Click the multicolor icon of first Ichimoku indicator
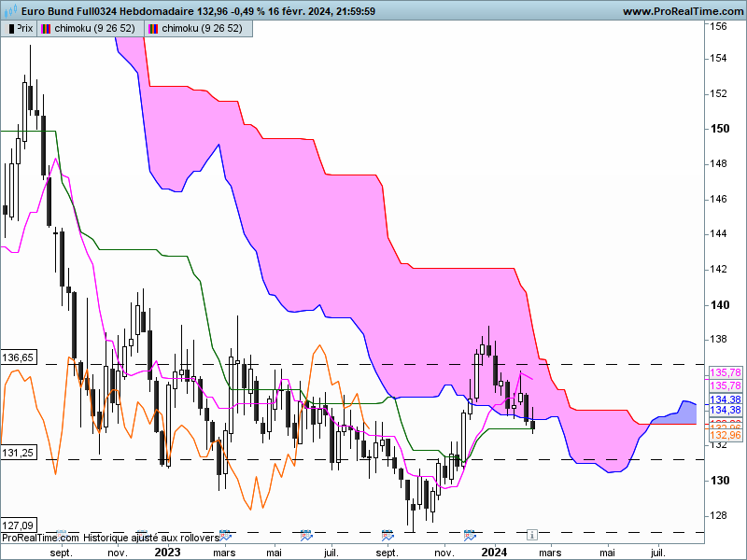The width and height of the screenshot is (747, 560). click(46, 29)
